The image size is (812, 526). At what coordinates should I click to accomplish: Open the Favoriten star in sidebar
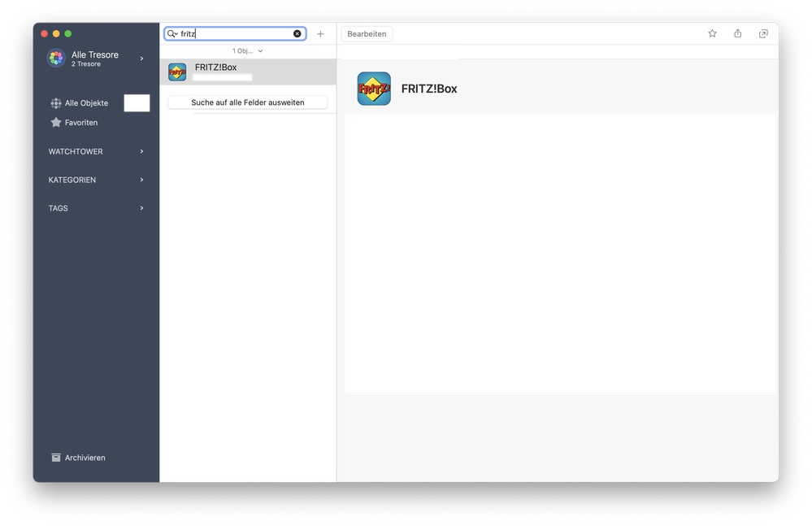coord(56,123)
